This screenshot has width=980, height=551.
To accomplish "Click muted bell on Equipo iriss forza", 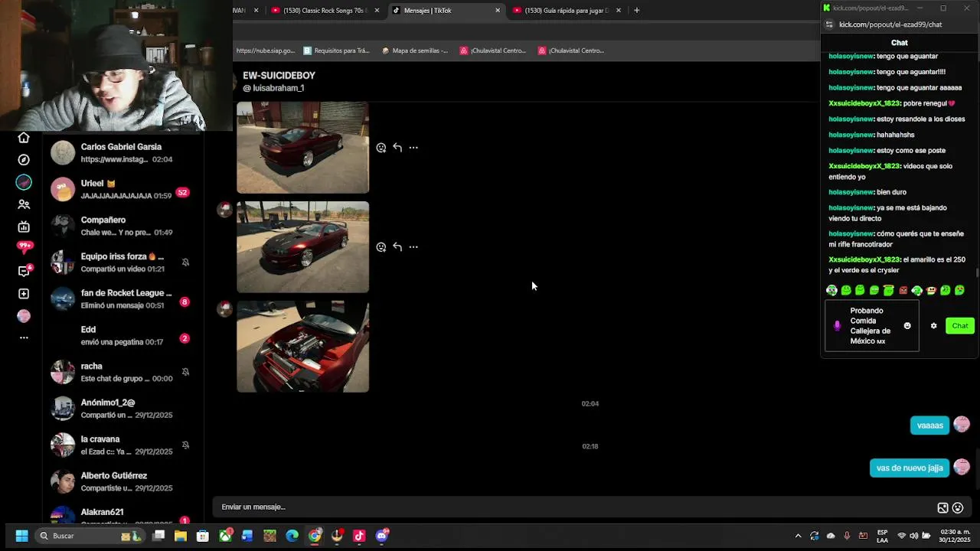I will tap(185, 262).
